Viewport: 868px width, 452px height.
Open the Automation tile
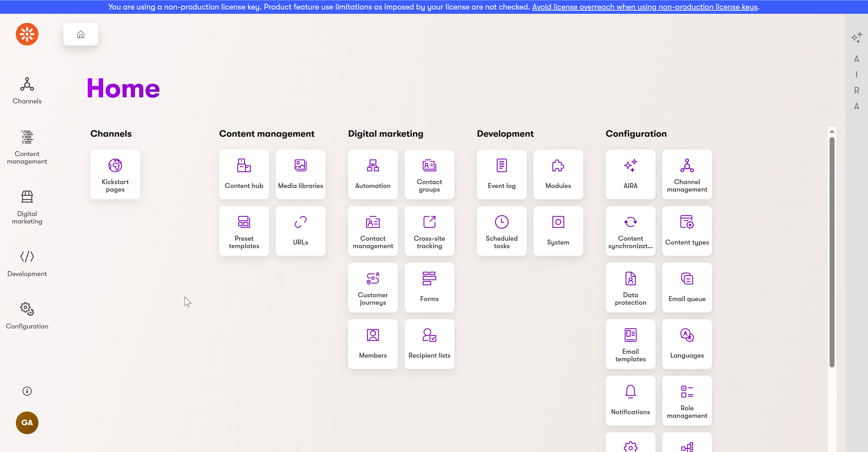[x=373, y=174]
